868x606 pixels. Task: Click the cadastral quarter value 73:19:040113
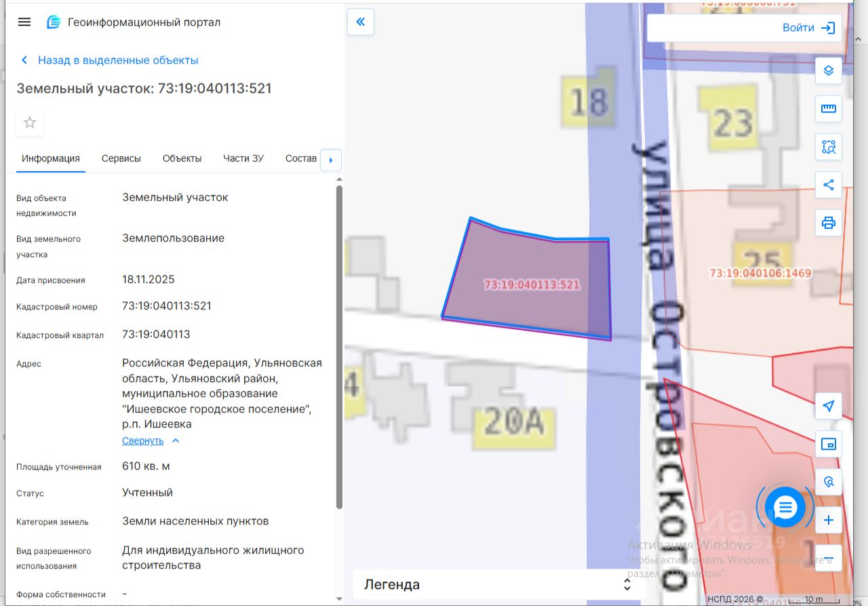coord(156,335)
